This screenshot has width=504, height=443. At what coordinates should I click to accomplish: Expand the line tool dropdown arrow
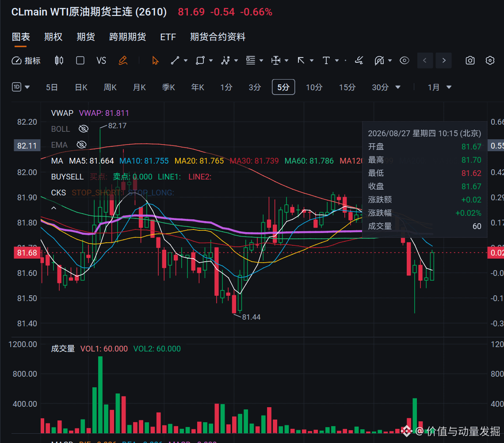point(186,61)
